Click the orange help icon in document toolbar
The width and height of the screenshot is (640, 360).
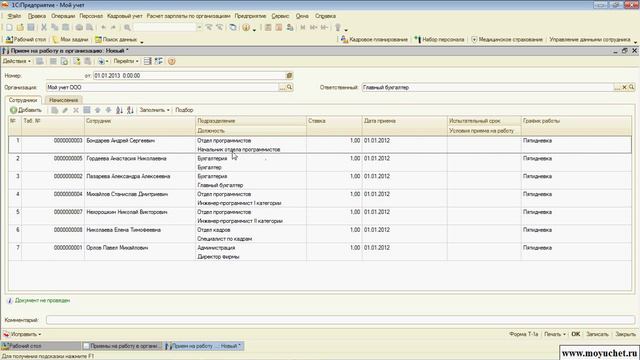(171, 61)
